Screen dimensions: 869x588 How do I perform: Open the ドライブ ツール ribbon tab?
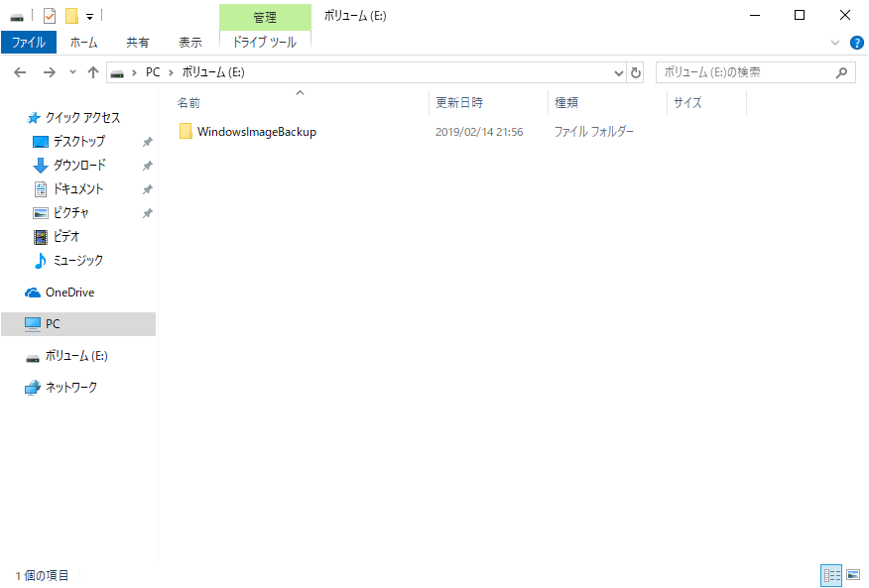click(265, 42)
